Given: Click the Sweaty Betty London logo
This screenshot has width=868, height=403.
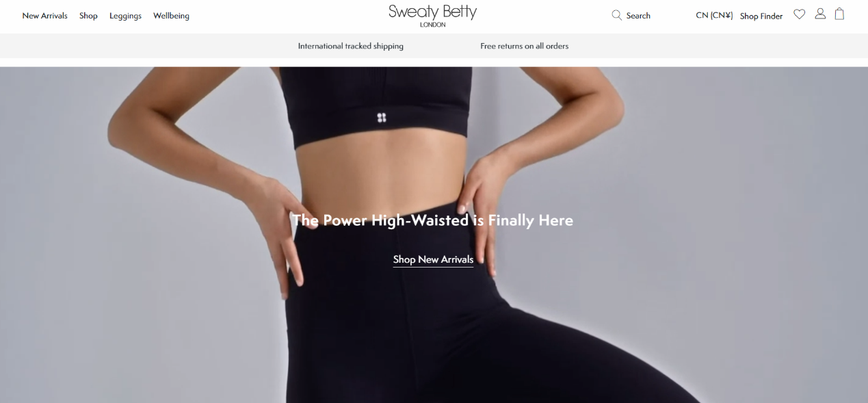Looking at the screenshot, I should (x=432, y=15).
